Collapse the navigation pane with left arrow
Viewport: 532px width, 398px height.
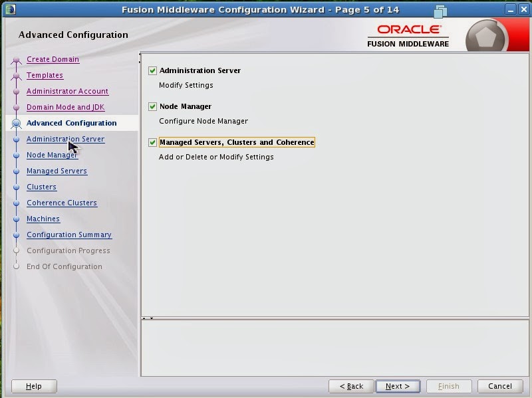[140, 54]
